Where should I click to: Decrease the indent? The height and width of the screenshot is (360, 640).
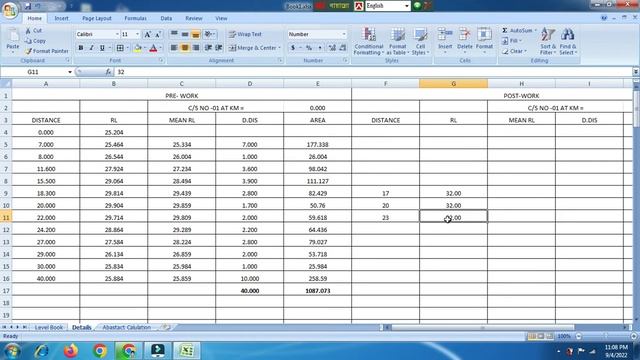click(208, 48)
